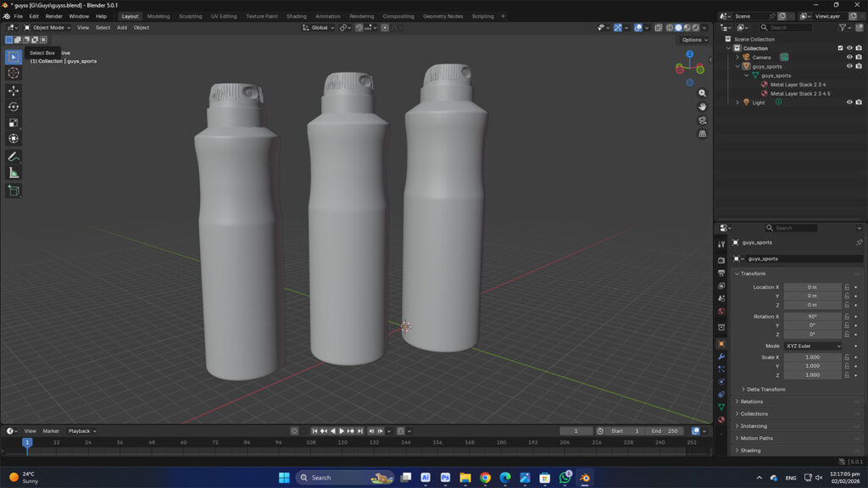The height and width of the screenshot is (488, 868).
Task: Select the Cursor tool in the toolbar
Action: pos(14,73)
